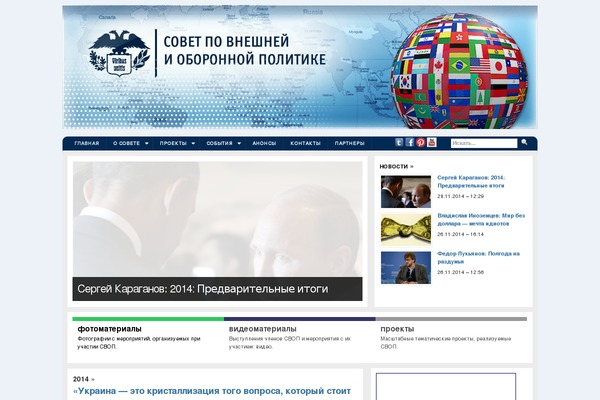The image size is (600, 400).
Task: Open the ПРОЕКТЫ menu item
Action: pyautogui.click(x=173, y=143)
